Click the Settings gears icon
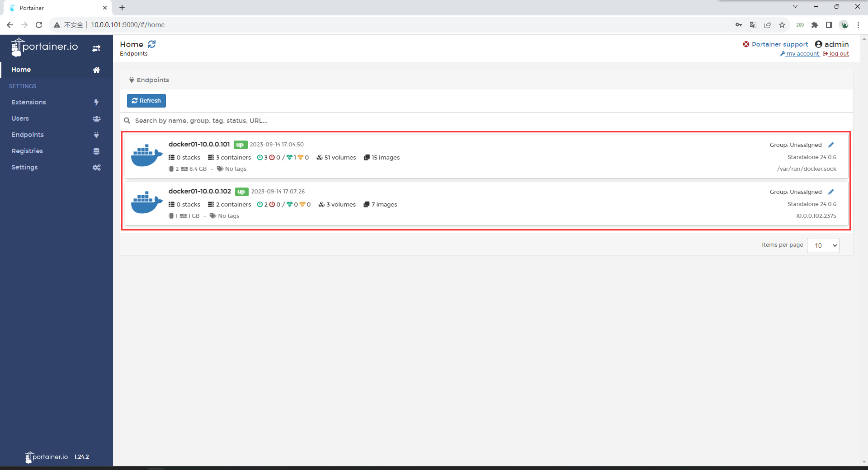The image size is (868, 470). [96, 167]
